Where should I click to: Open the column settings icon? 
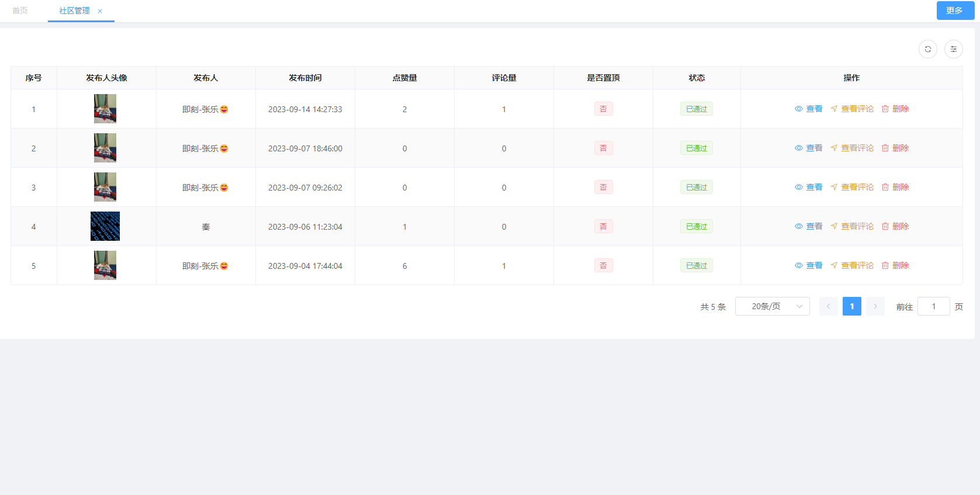pyautogui.click(x=953, y=49)
